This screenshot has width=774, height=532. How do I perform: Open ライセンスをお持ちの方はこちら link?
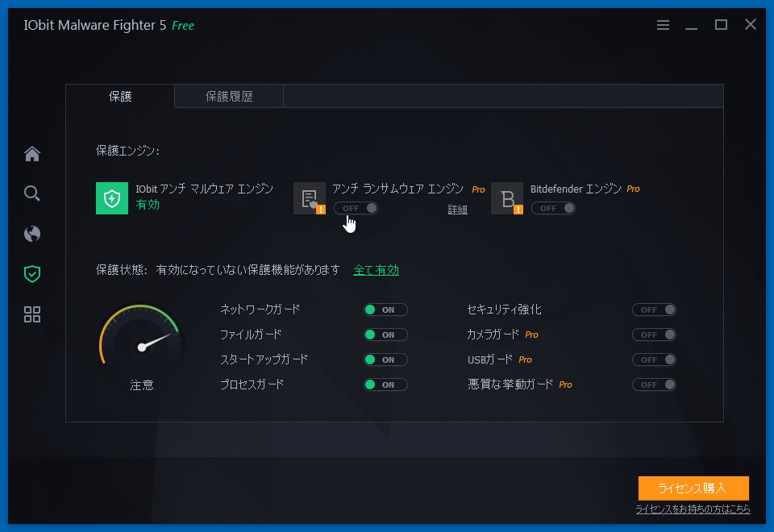tap(693, 509)
